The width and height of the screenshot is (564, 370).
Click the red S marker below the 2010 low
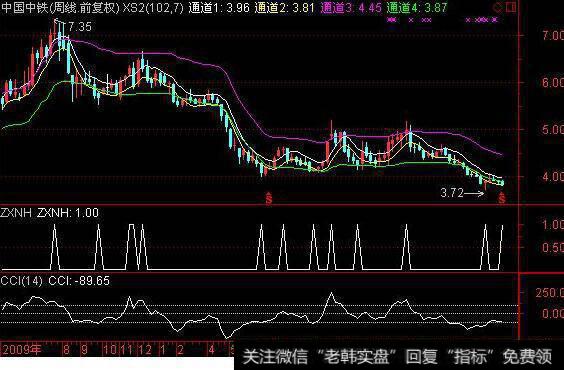pos(269,198)
